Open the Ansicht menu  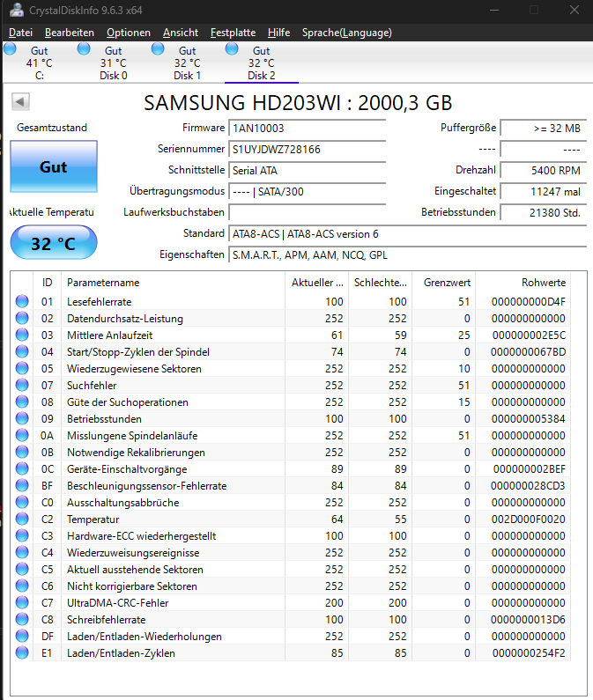click(180, 33)
